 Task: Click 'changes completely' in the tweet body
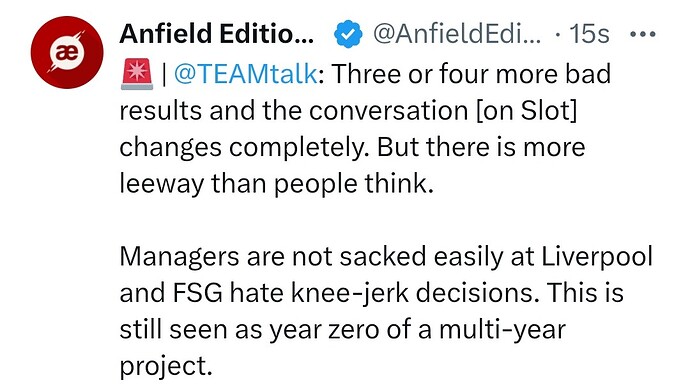244,147
